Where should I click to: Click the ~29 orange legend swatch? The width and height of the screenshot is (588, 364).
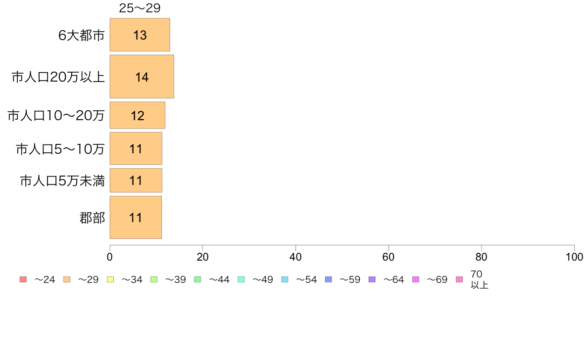click(67, 279)
